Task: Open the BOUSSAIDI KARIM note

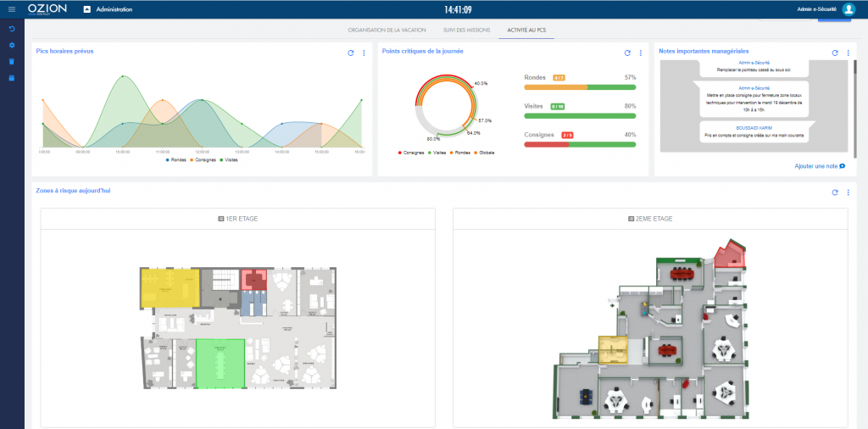Action: (x=754, y=131)
